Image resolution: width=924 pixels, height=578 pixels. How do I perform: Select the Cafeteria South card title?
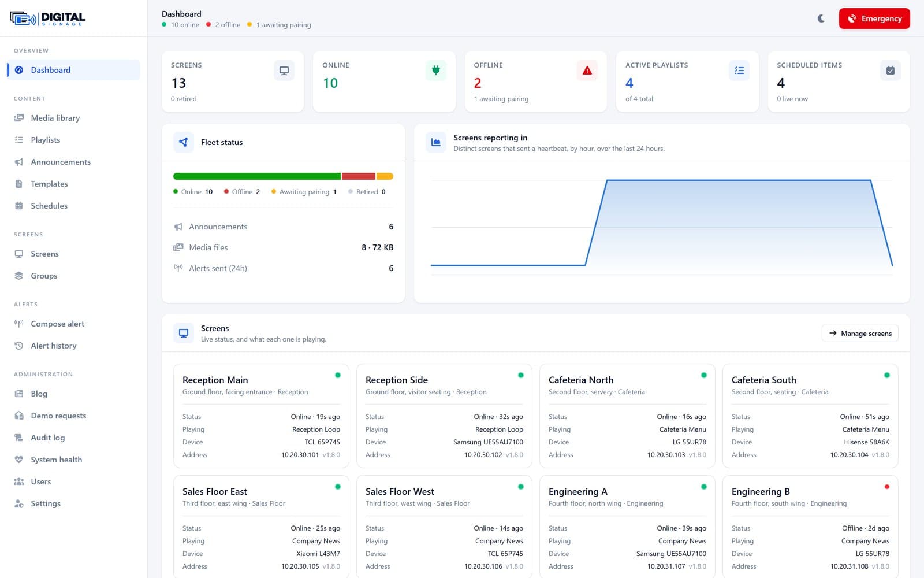(763, 380)
